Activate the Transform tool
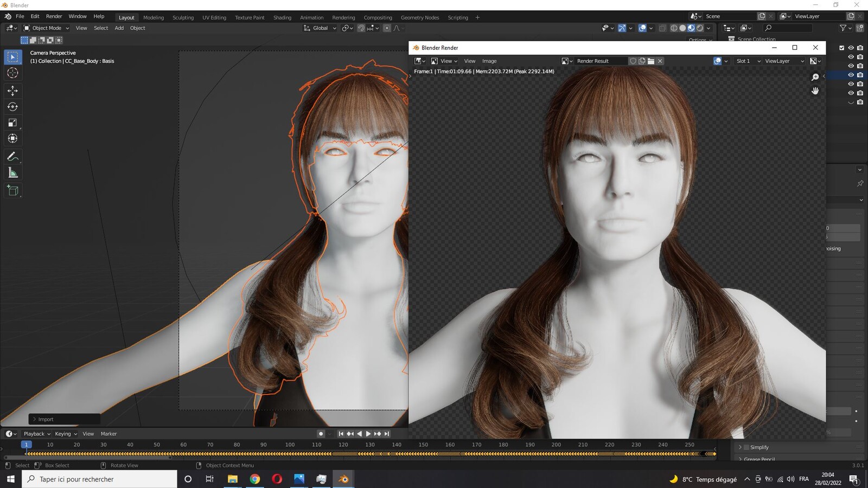Screen dimensions: 868x488 coord(13,138)
